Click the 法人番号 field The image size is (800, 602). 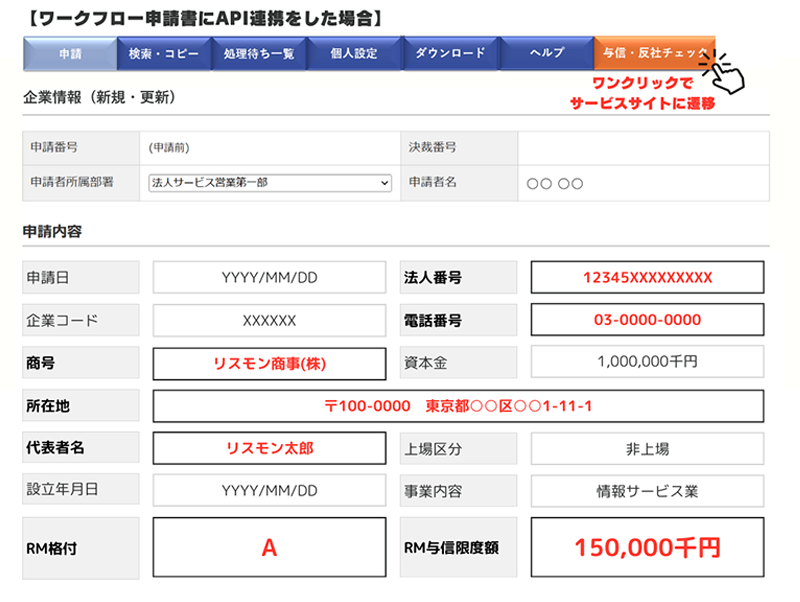[x=647, y=277]
